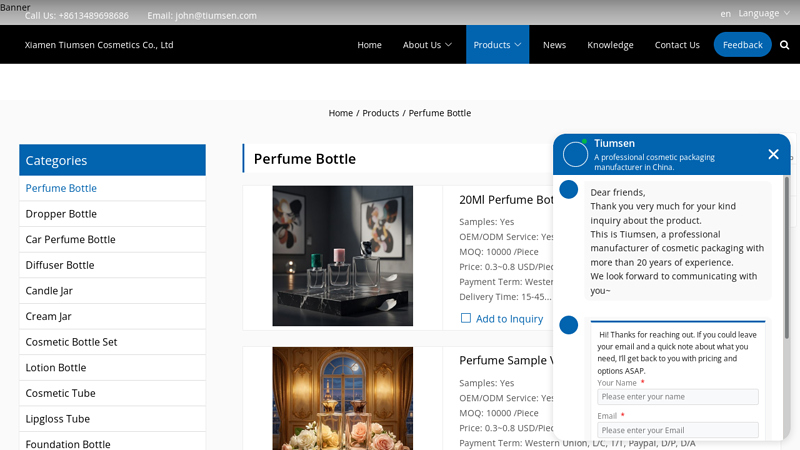Open the 20Ml perfume bottle product image
The height and width of the screenshot is (450, 800).
342,256
